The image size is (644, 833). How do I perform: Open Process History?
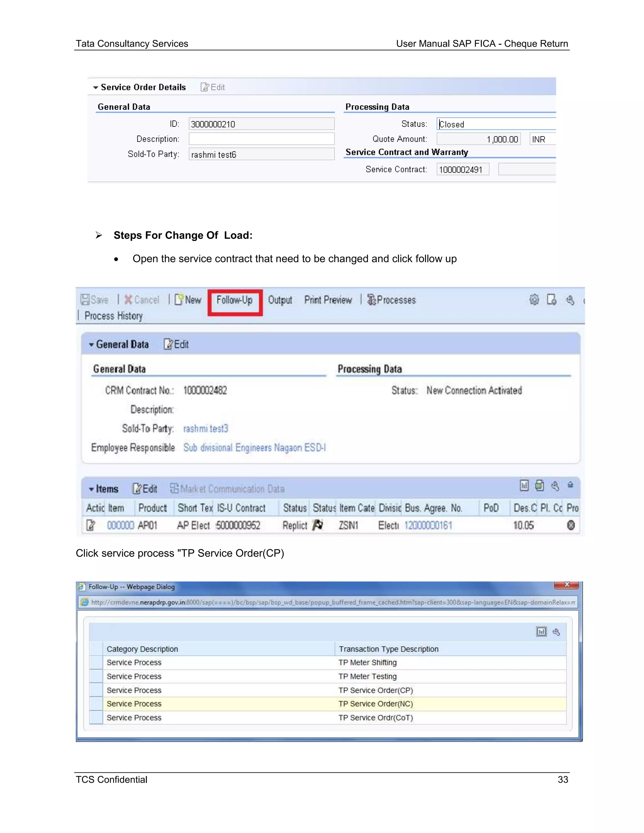tap(114, 316)
